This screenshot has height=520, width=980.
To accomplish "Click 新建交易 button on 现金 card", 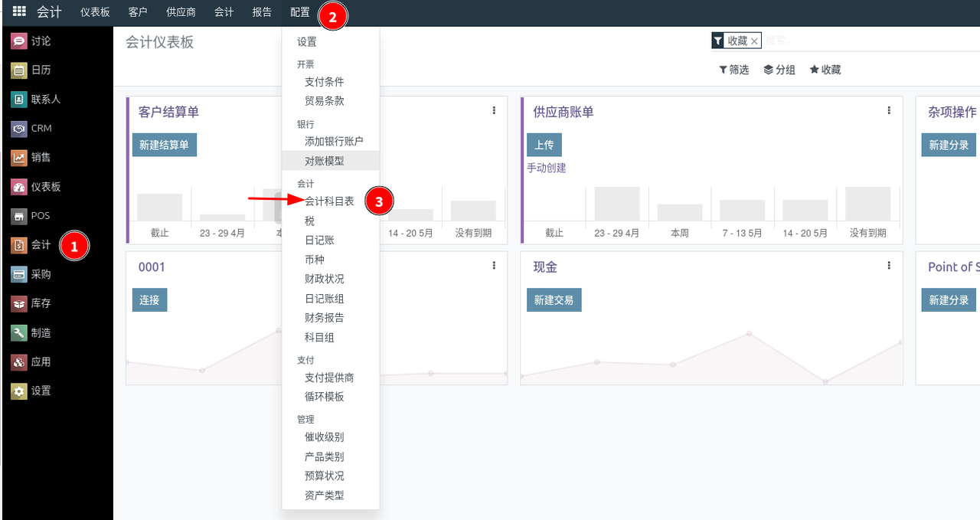I will 554,300.
